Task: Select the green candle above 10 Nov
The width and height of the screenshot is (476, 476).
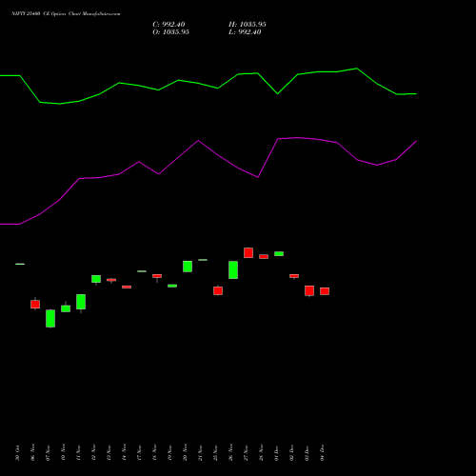Action: coord(66,308)
